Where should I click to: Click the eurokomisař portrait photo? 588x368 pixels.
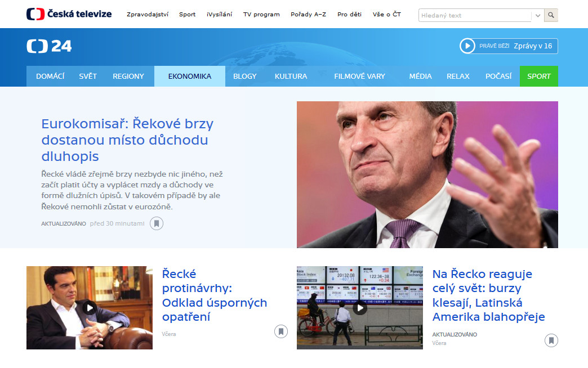pyautogui.click(x=427, y=174)
